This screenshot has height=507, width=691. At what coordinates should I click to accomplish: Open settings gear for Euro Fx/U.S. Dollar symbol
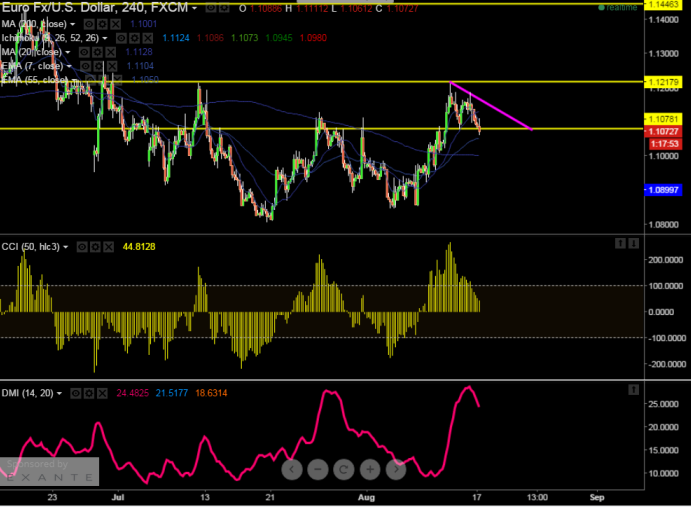click(225, 7)
